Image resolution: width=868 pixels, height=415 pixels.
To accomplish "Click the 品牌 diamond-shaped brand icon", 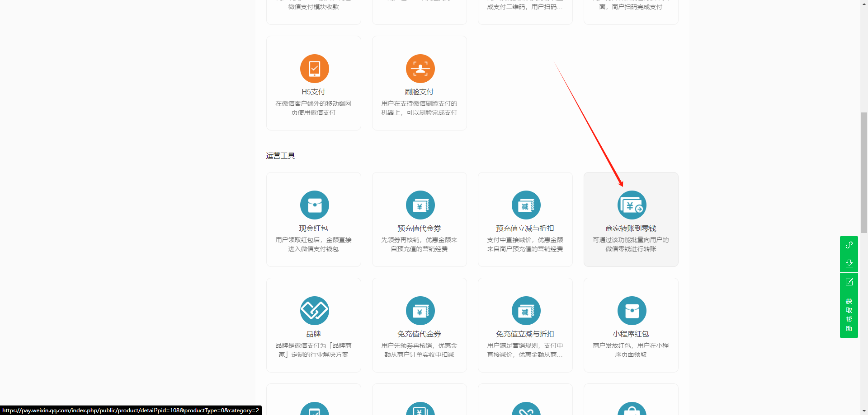I will pos(314,311).
